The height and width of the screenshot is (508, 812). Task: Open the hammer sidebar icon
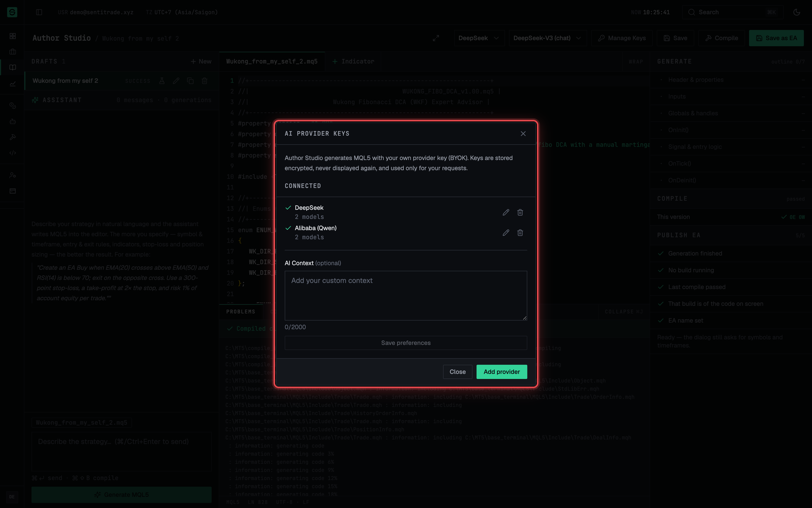tap(13, 137)
